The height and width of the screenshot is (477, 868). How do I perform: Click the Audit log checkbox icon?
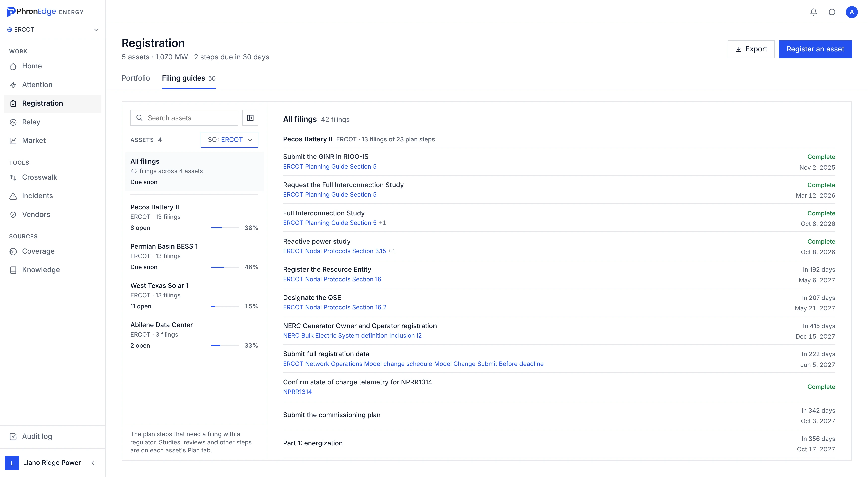[13, 436]
